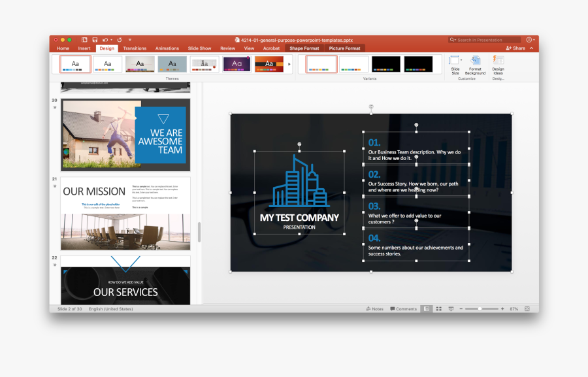588x377 pixels.
Task: Click the Share button
Action: click(x=515, y=48)
